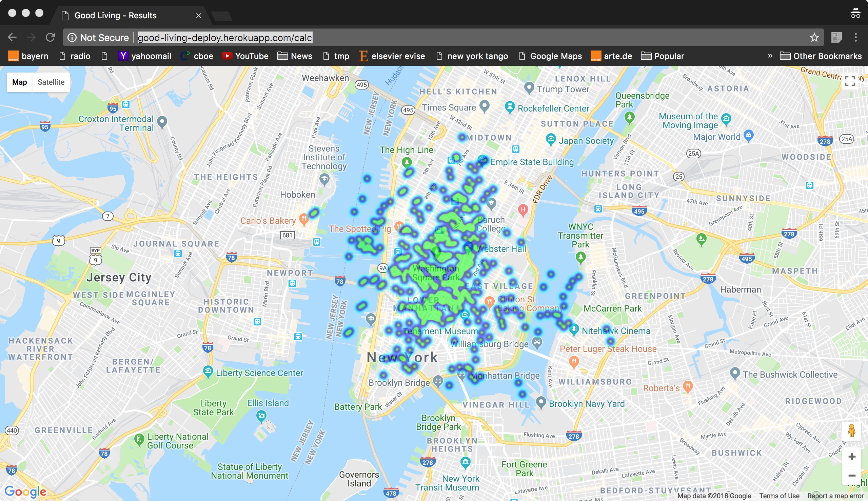Click the browser back arrow
Screen dimensions: 868x501
pyautogui.click(x=12, y=37)
